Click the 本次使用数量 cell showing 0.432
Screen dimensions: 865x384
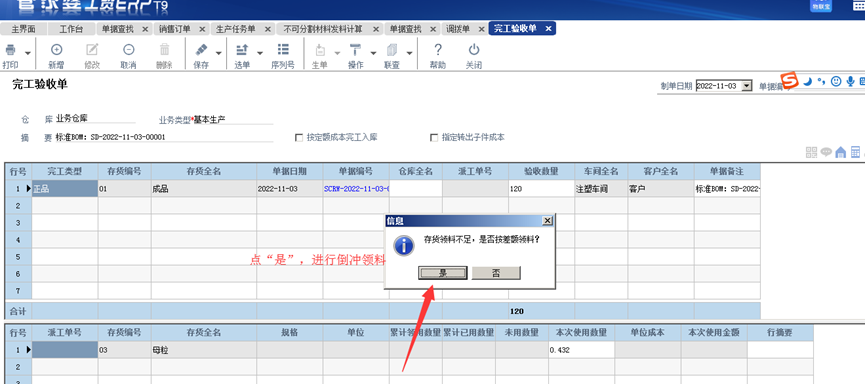coord(581,350)
